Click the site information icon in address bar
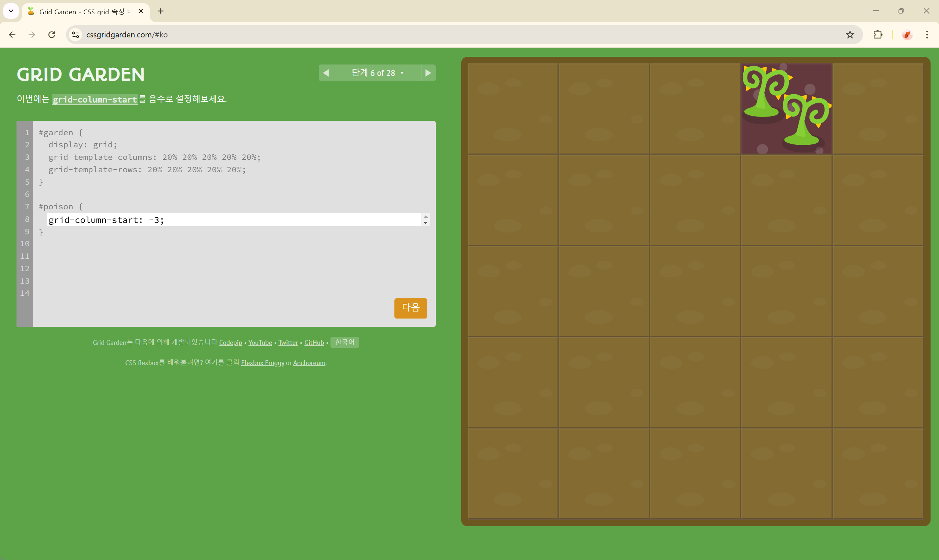This screenshot has width=939, height=560. coord(76,35)
